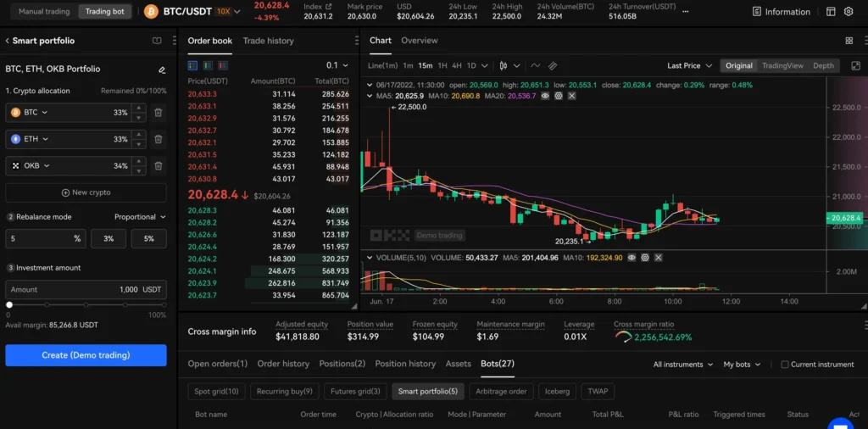
Task: Open the chart drawing tools ruler icon
Action: tap(553, 65)
